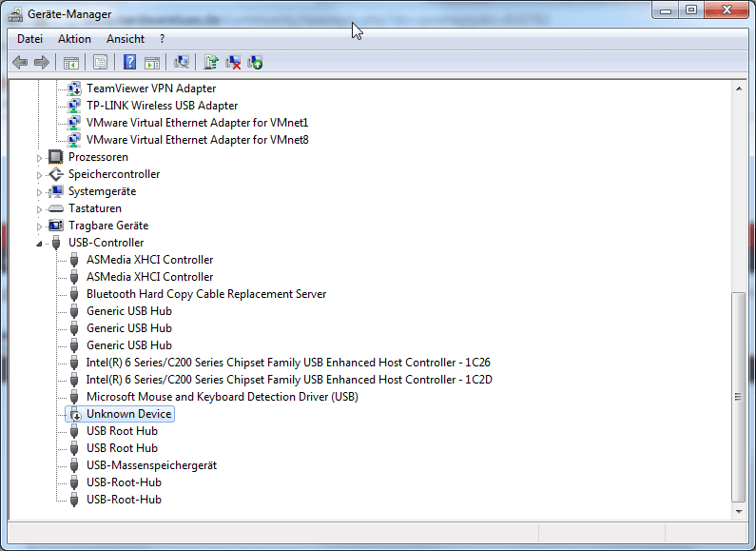Click the Systemgeräte label
This screenshot has width=756, height=551.
102,191
